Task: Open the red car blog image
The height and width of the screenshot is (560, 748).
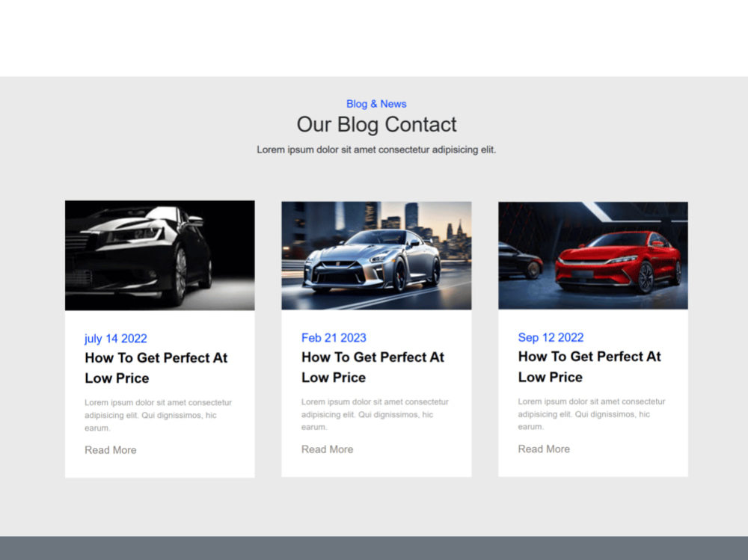Action: click(593, 255)
